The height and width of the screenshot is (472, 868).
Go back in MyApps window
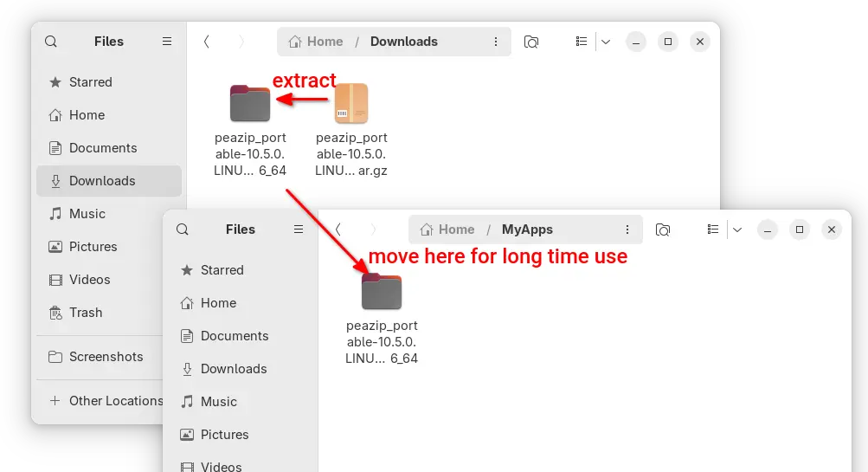(x=338, y=230)
